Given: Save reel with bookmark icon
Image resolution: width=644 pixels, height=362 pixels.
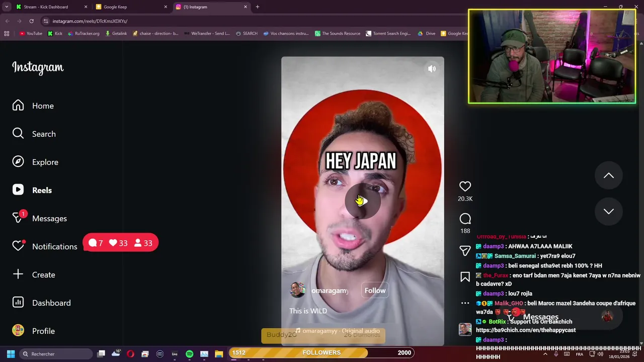Looking at the screenshot, I should pos(465,277).
